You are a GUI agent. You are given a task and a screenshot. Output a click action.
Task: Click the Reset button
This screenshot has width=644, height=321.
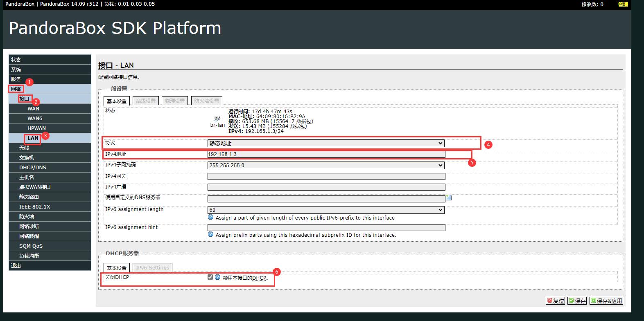point(556,301)
